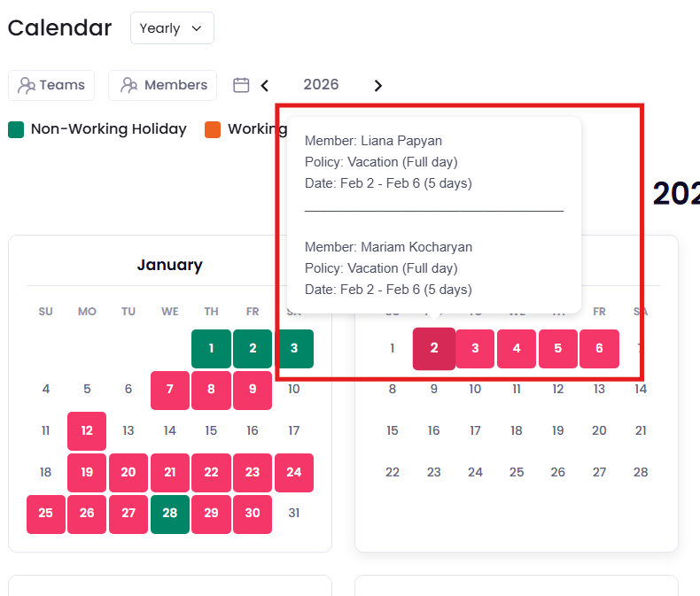Click the Teams filter button
Viewport: 700px width, 596px height.
click(x=51, y=85)
